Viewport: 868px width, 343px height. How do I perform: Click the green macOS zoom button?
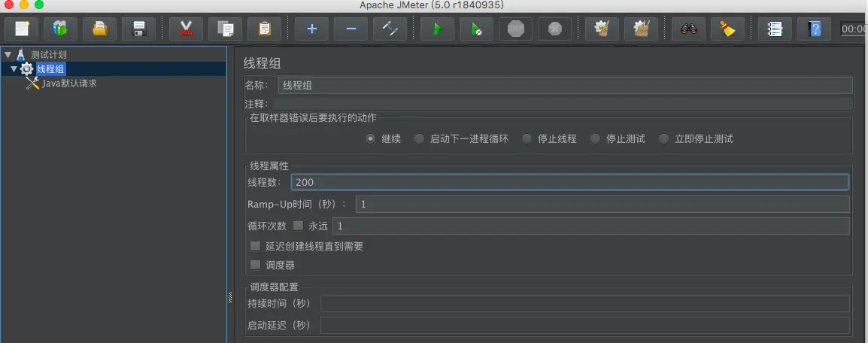[39, 5]
